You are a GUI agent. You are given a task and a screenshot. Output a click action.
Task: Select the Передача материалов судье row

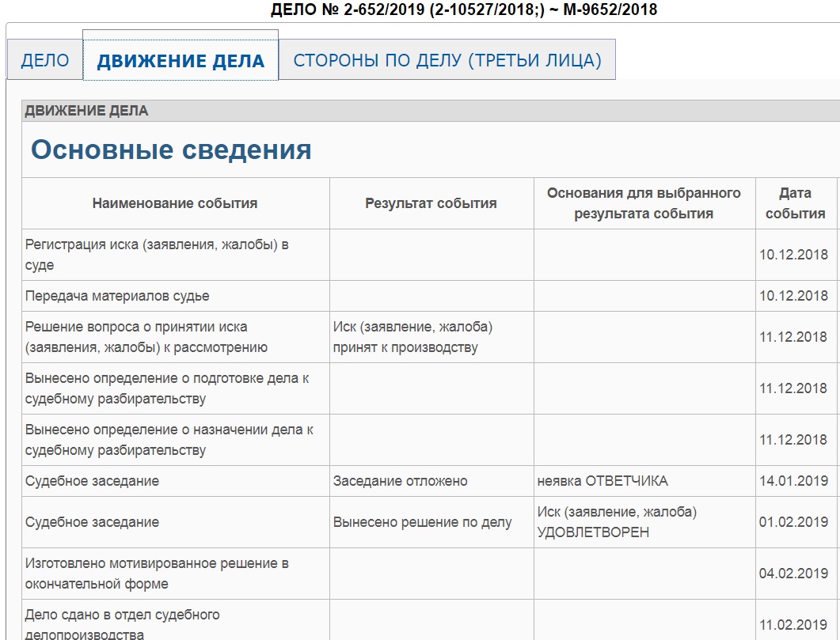tap(117, 296)
